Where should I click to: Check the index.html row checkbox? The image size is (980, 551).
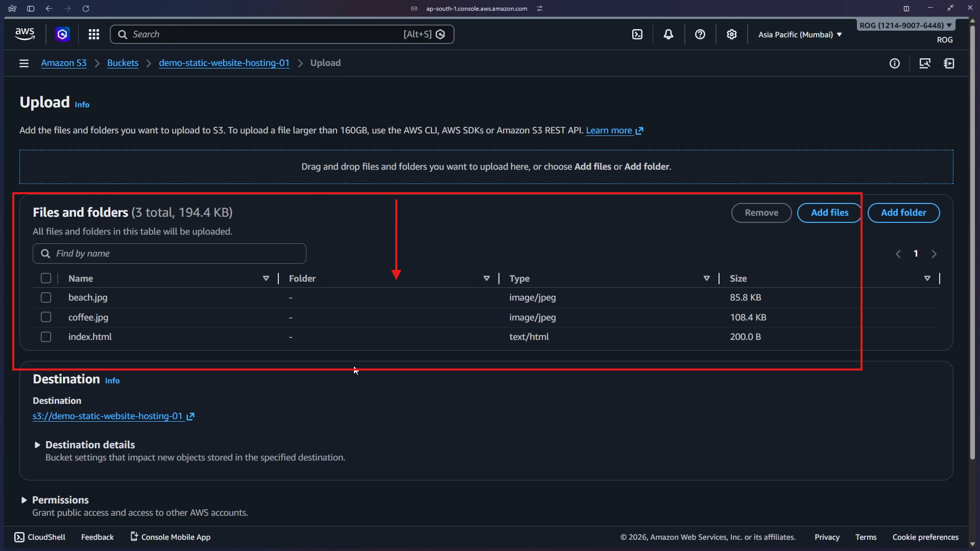pyautogui.click(x=46, y=336)
